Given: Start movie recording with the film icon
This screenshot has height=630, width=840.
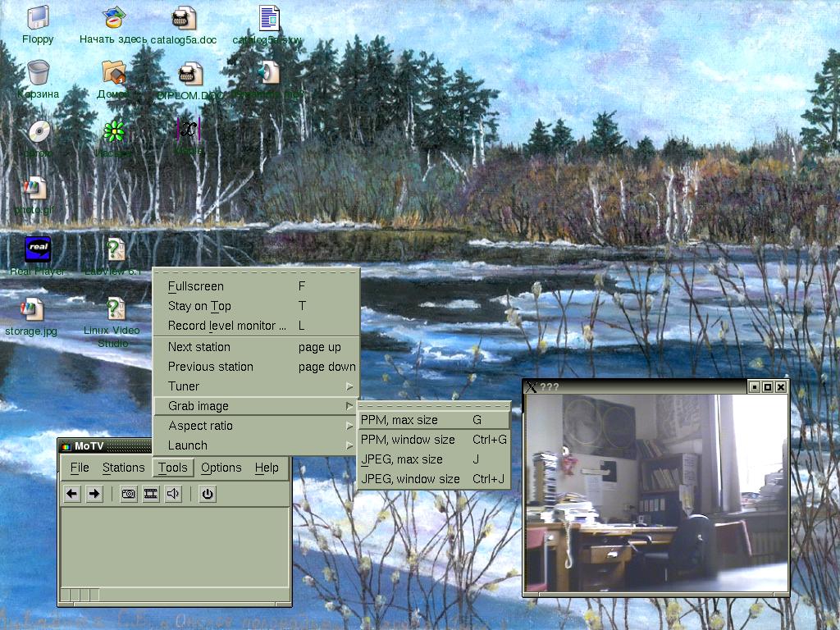Looking at the screenshot, I should tap(151, 493).
